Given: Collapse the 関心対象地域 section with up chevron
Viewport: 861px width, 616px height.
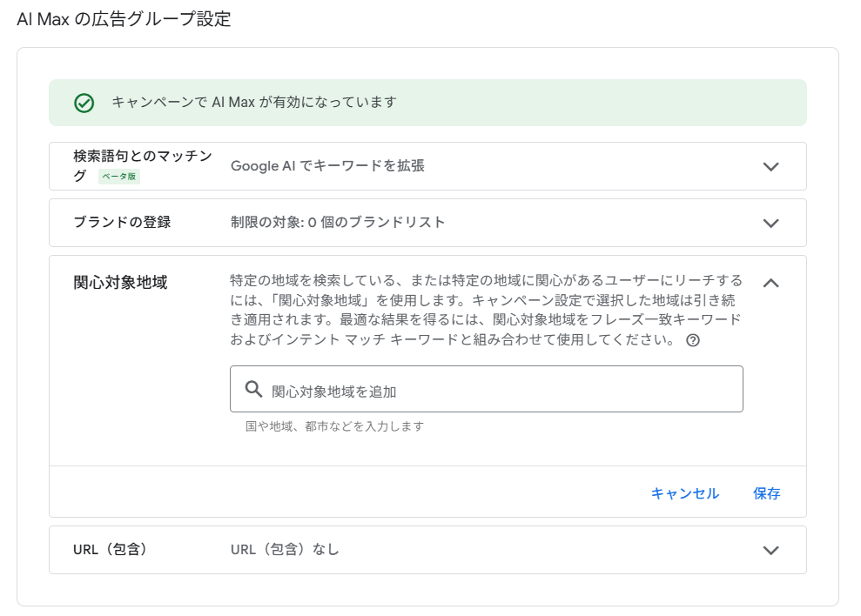Looking at the screenshot, I should (x=771, y=284).
